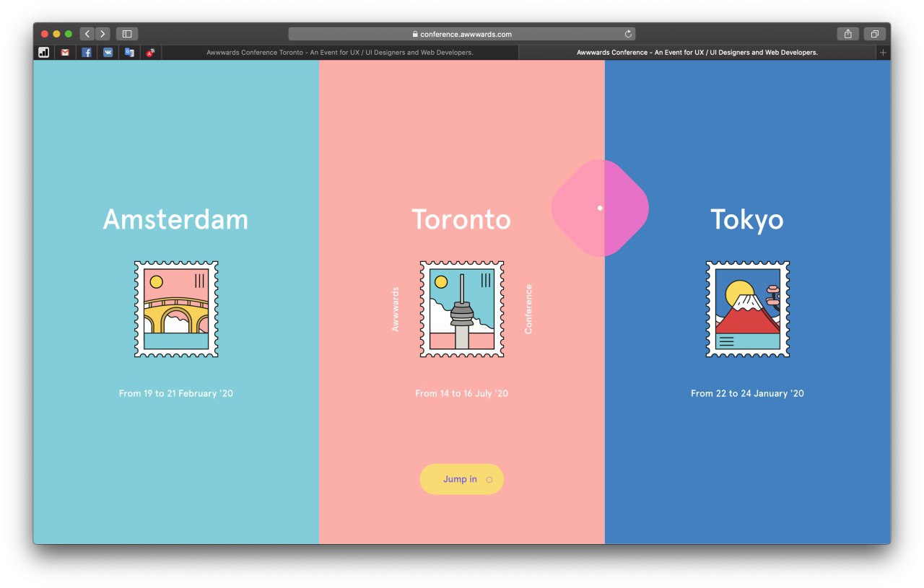This screenshot has height=588, width=924.
Task: Click the vertical Conference label
Action: coord(528,309)
